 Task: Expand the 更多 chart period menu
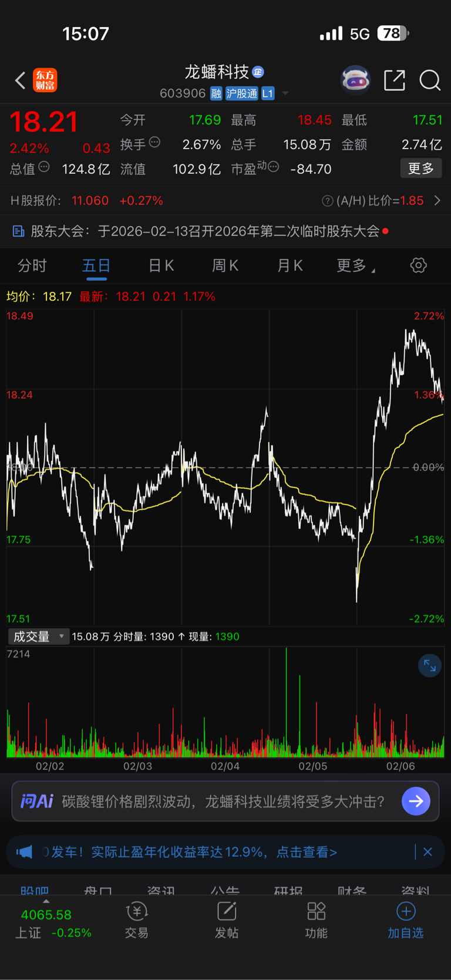tap(356, 266)
